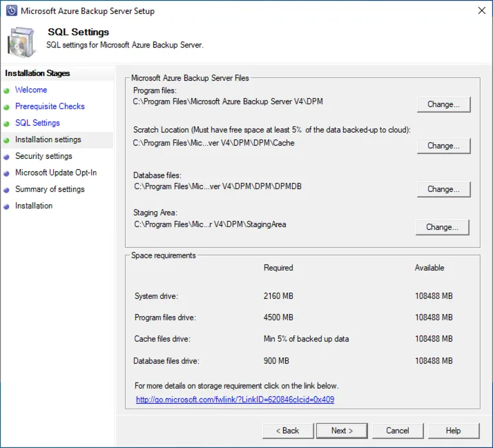
Task: Click the Azure Backup Server title bar icon
Action: [11, 11]
